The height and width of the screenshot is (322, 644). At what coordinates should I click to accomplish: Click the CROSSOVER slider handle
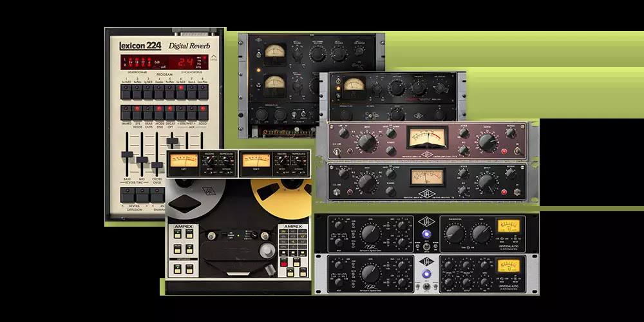coord(157,166)
